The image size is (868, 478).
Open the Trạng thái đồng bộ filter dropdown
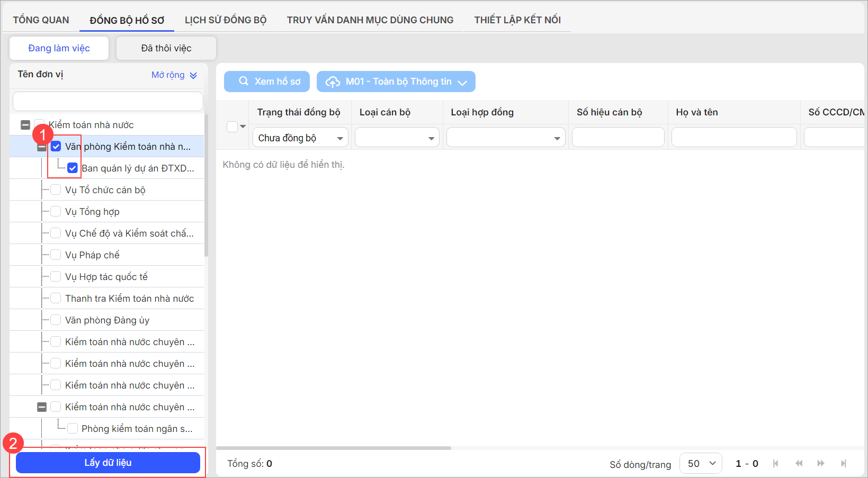(x=300, y=138)
